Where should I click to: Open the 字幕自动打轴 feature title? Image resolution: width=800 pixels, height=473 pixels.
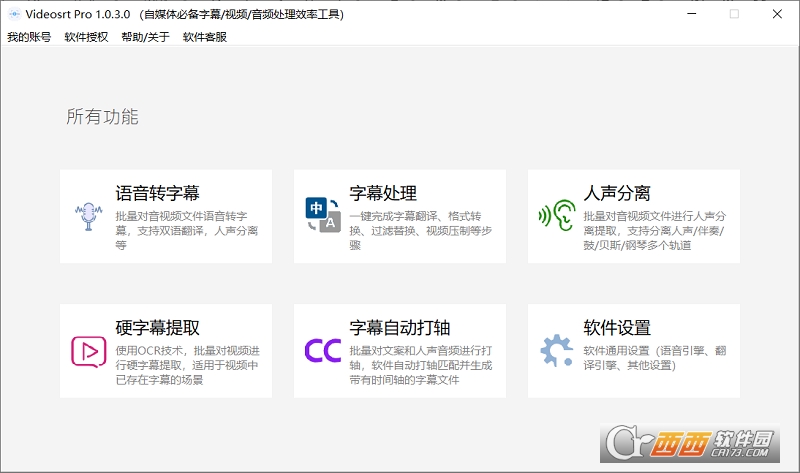[x=399, y=328]
